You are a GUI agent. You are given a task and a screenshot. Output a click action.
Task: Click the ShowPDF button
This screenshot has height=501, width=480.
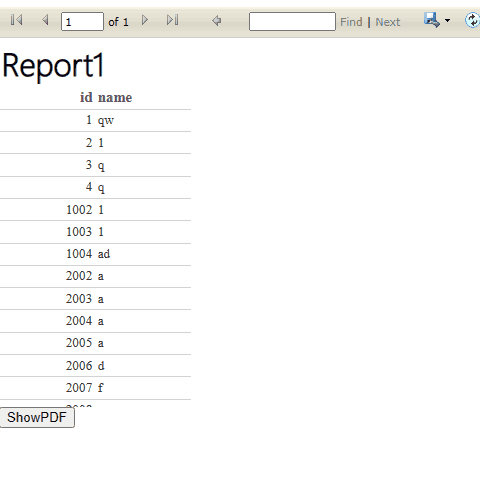(37, 417)
